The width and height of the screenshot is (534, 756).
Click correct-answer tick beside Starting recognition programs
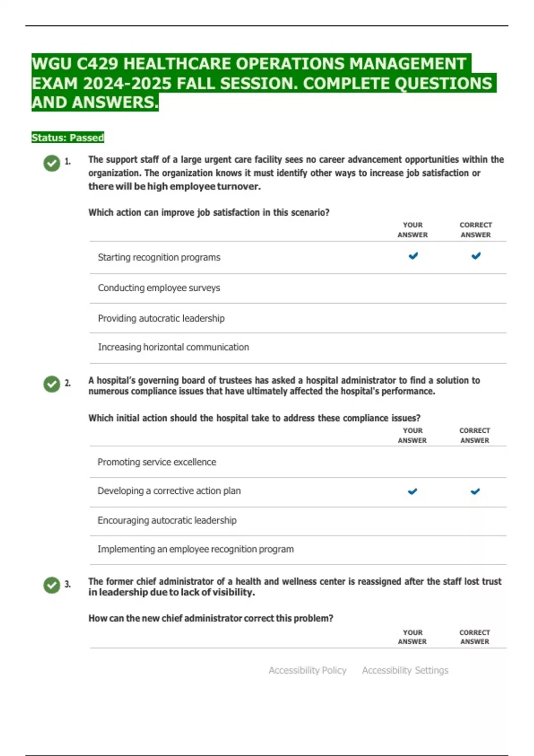[x=476, y=256]
